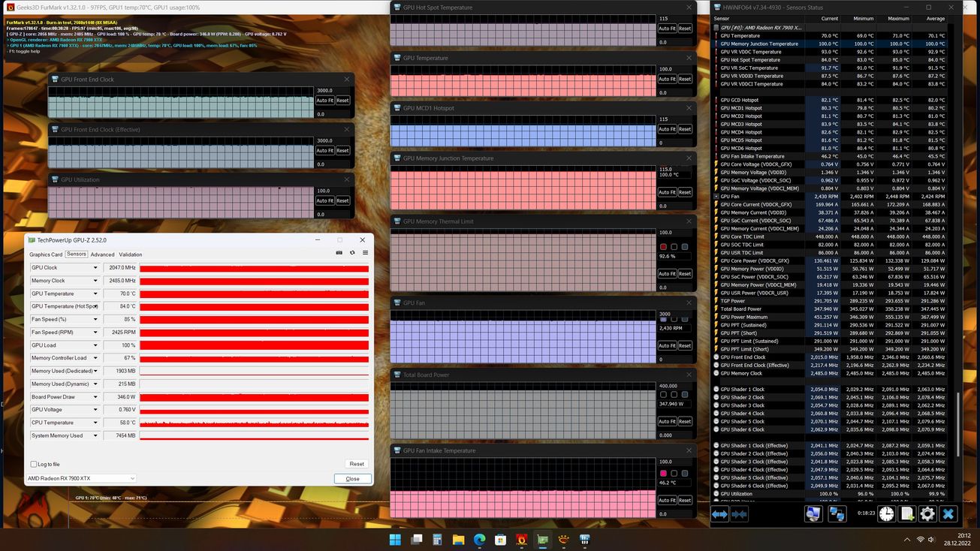This screenshot has width=980, height=551.
Task: Click Close button in GPU-Z
Action: pos(353,478)
